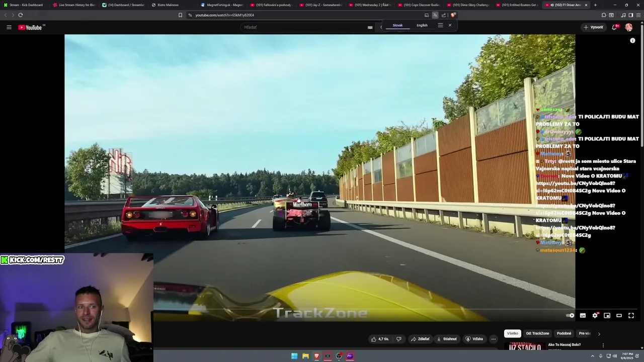
Task: Switch to the 'MagnetFishing.sk' browser tab
Action: [x=222, y=5]
